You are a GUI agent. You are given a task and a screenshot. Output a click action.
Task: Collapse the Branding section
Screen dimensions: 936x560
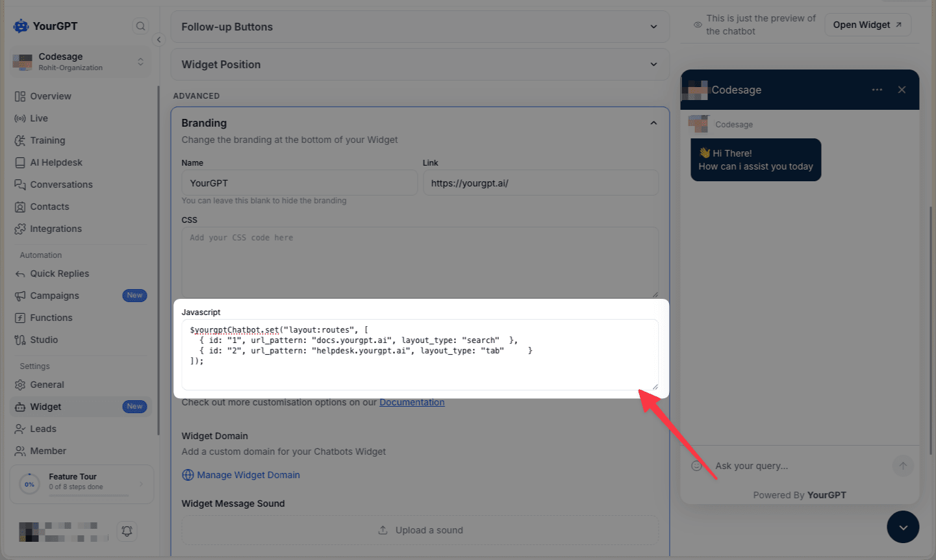coord(653,121)
